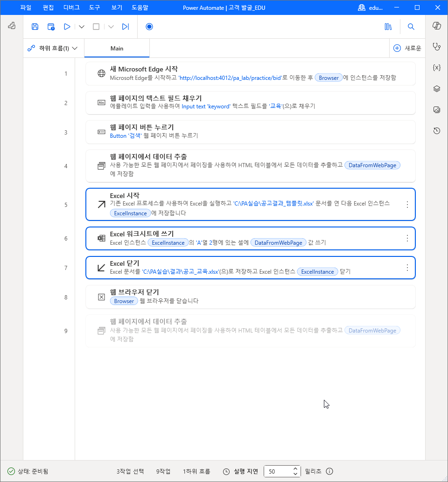Open the three-dot menu on Excel 시작 action
Image resolution: width=448 pixels, height=482 pixels.
(x=407, y=205)
